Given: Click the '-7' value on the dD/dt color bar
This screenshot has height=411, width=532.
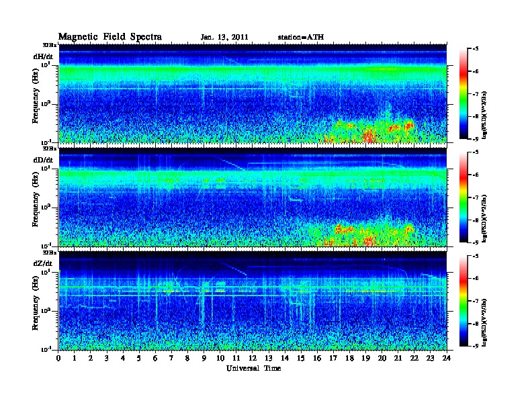Looking at the screenshot, I should tap(476, 197).
